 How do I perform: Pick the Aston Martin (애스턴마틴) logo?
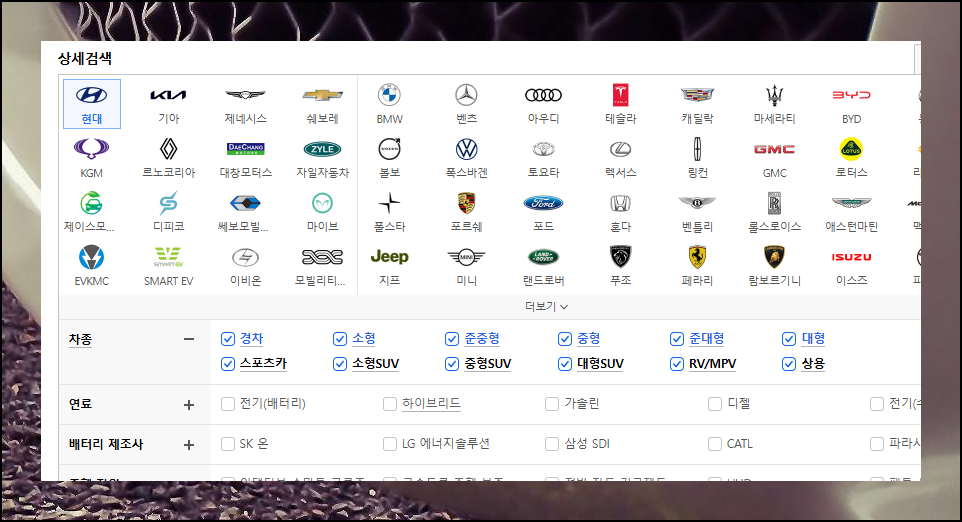852,202
